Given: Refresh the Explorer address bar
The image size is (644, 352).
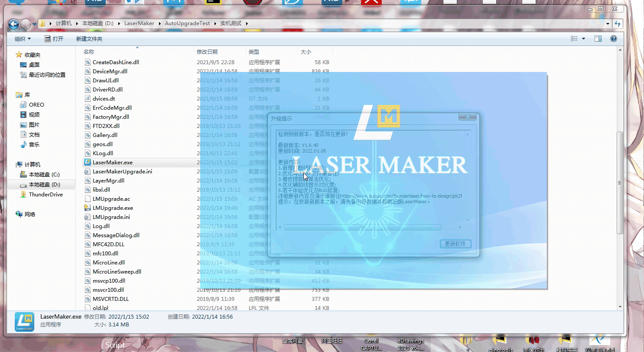Looking at the screenshot, I should pyautogui.click(x=618, y=23).
